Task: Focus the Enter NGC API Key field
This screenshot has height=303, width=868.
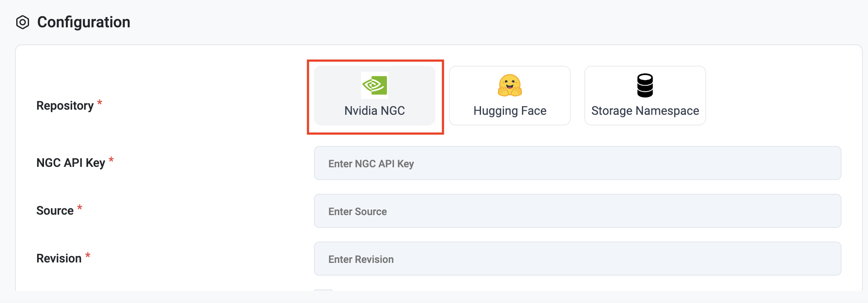Action: pyautogui.click(x=577, y=163)
